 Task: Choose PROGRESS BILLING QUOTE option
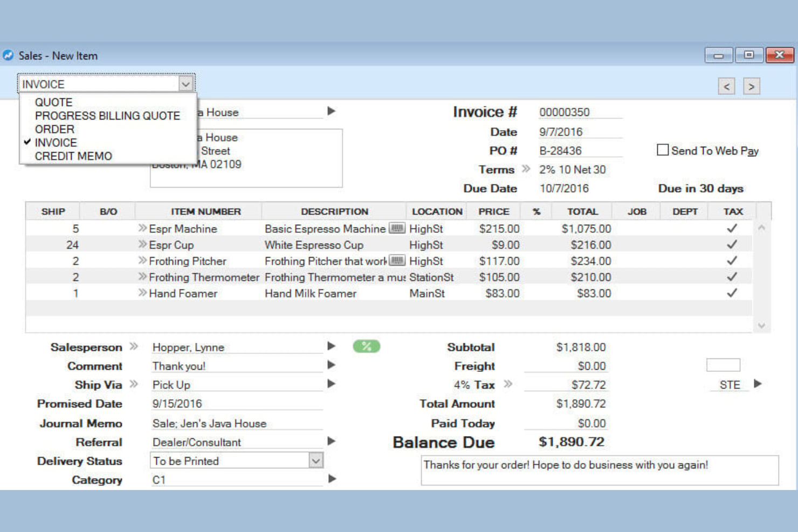pos(107,116)
